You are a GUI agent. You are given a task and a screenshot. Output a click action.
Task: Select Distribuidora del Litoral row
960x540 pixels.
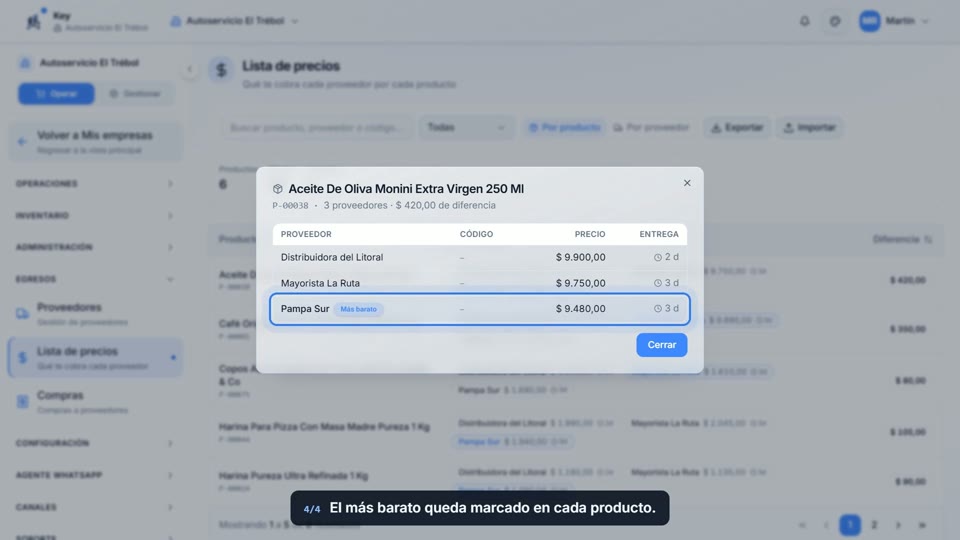pyautogui.click(x=479, y=257)
